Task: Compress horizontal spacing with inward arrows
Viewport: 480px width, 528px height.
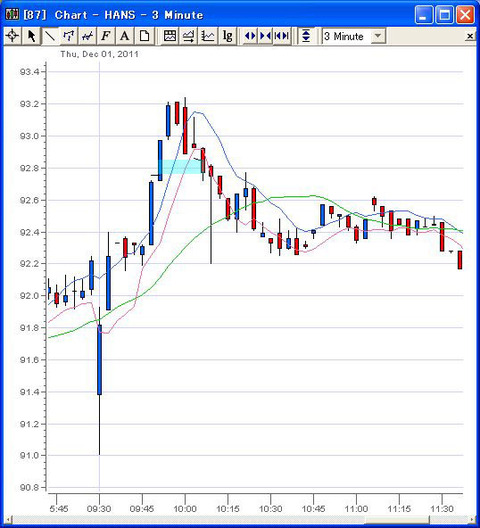Action: 265,36
